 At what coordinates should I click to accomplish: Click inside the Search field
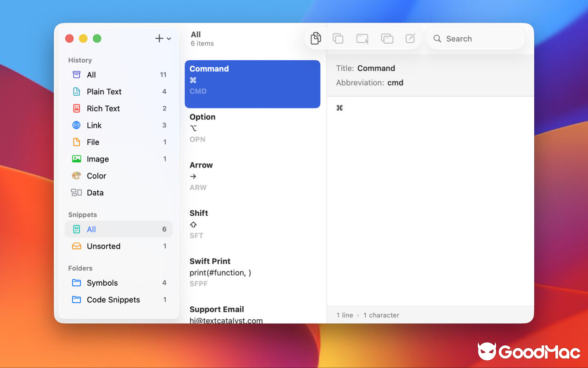click(x=475, y=39)
